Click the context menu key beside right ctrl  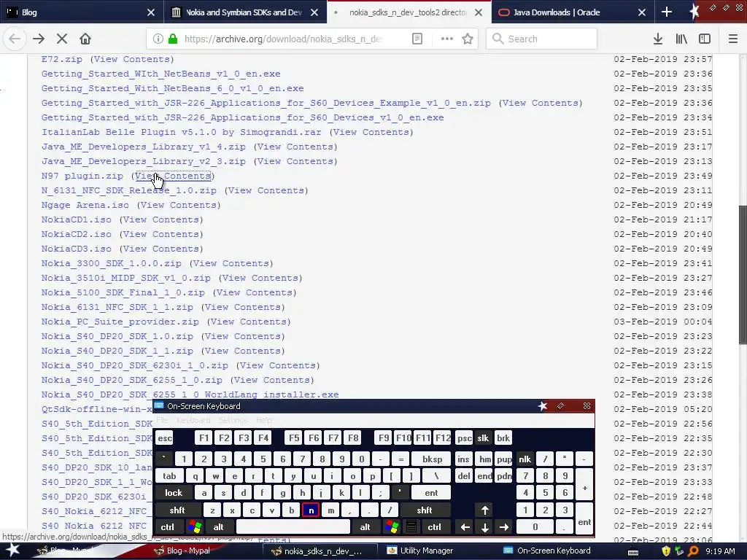pos(411,527)
